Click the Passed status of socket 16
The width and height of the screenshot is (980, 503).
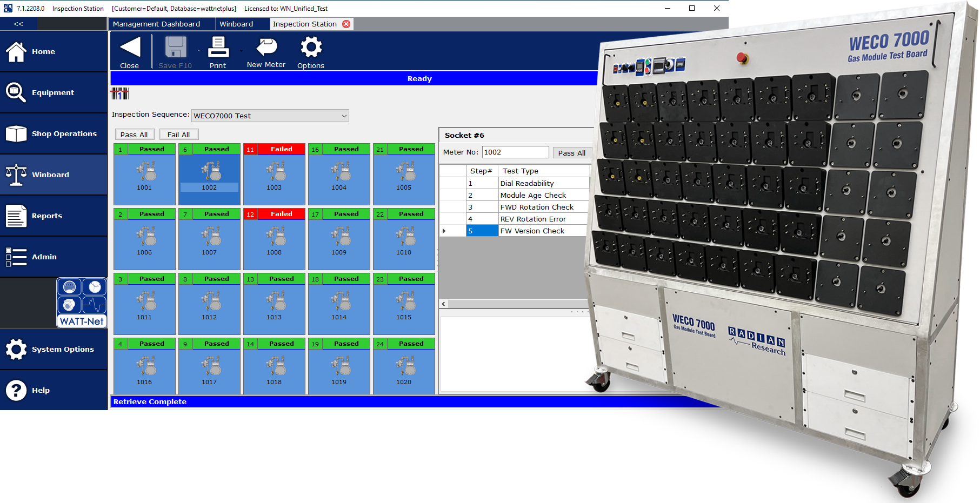346,149
